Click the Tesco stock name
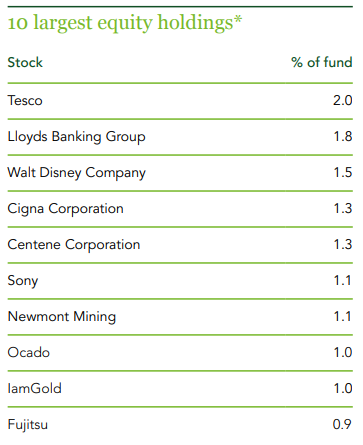This screenshot has width=363, height=445. (25, 100)
